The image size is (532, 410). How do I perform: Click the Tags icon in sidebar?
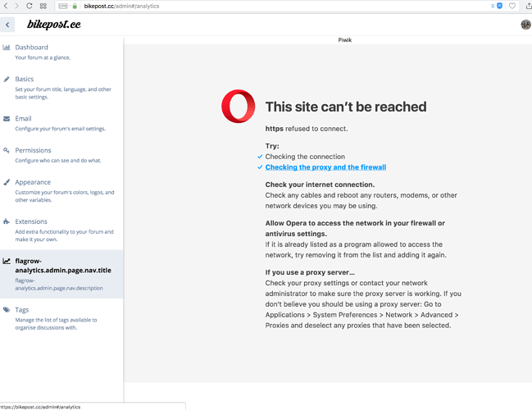[7, 309]
